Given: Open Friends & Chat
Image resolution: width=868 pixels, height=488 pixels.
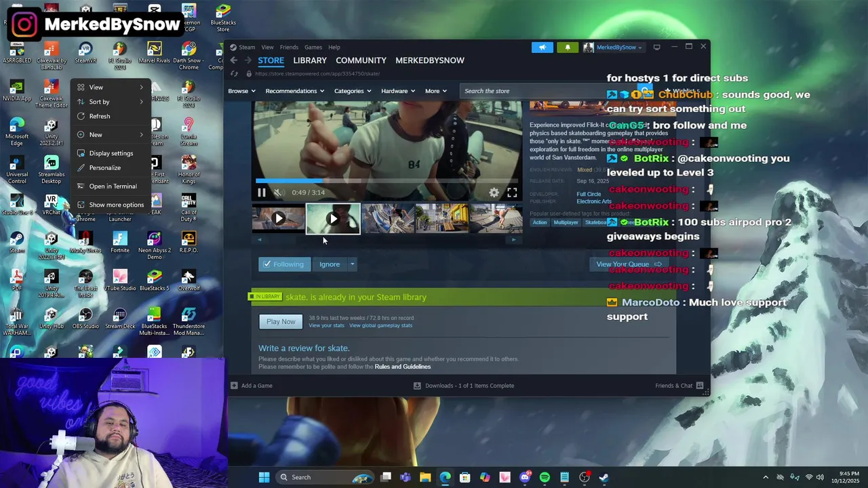Looking at the screenshot, I should pyautogui.click(x=679, y=386).
